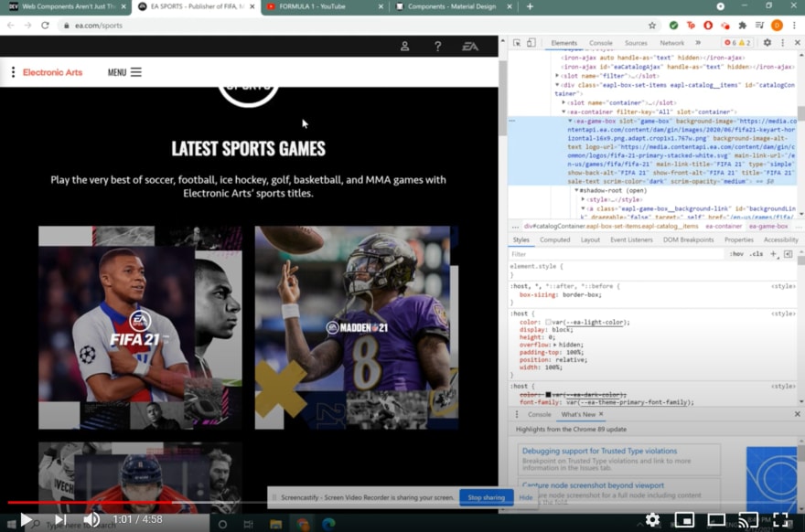
Task: Open DevTools customize three-dot menu
Action: 782,43
